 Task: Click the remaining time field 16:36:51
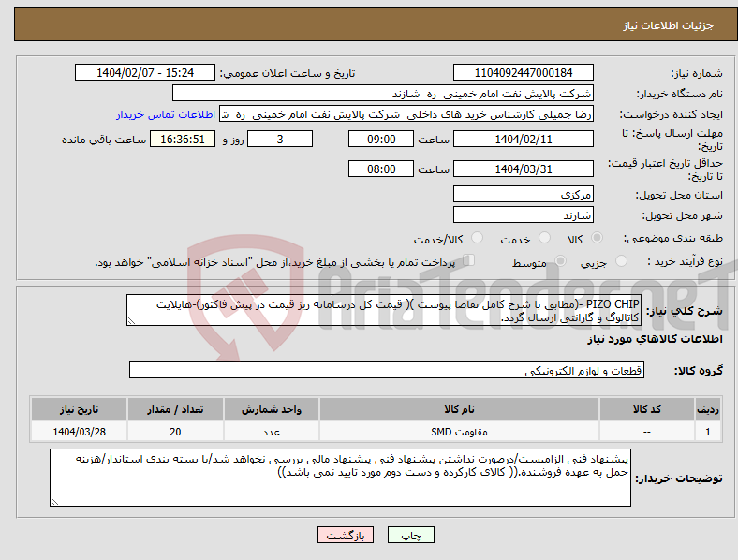[183, 139]
